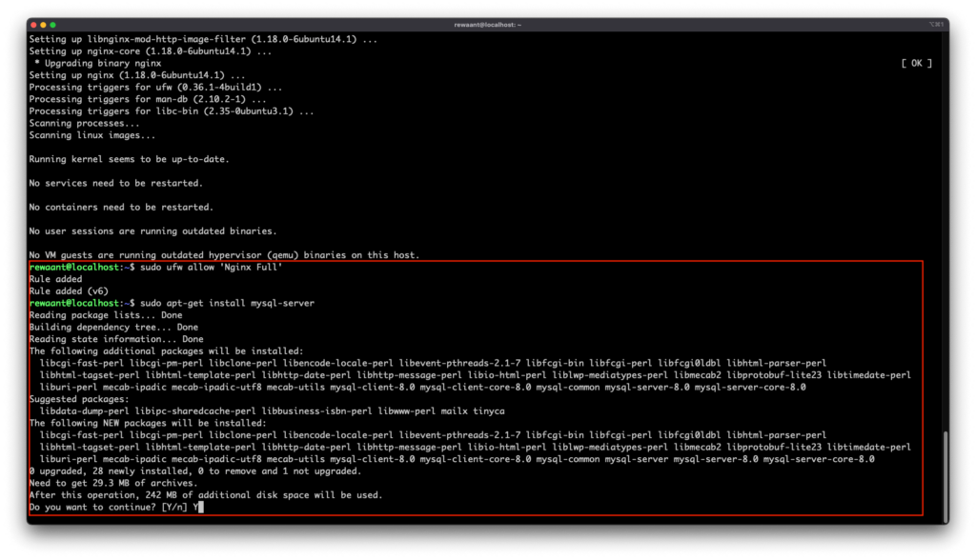The height and width of the screenshot is (560, 976).
Task: Click 'Reading package lists... Done' line
Action: point(106,315)
